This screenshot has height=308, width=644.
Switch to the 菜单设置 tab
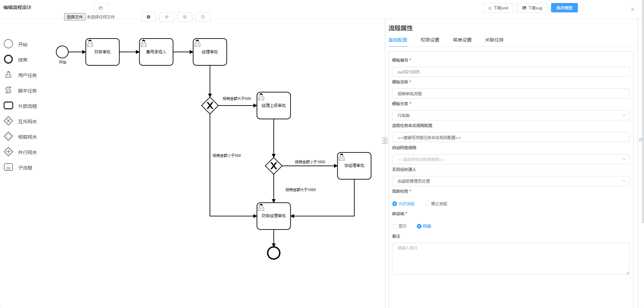tap(462, 40)
